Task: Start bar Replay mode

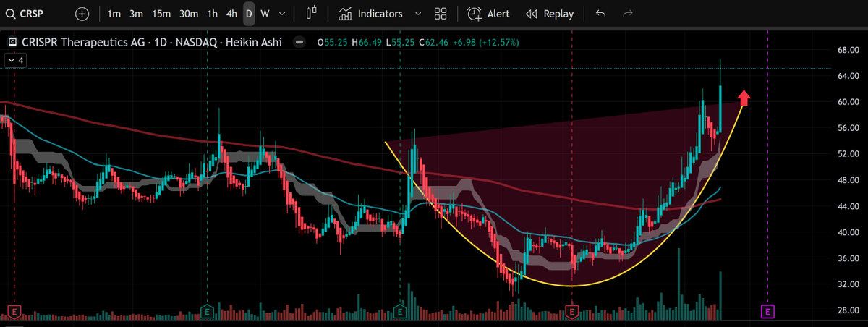Action: pos(550,14)
